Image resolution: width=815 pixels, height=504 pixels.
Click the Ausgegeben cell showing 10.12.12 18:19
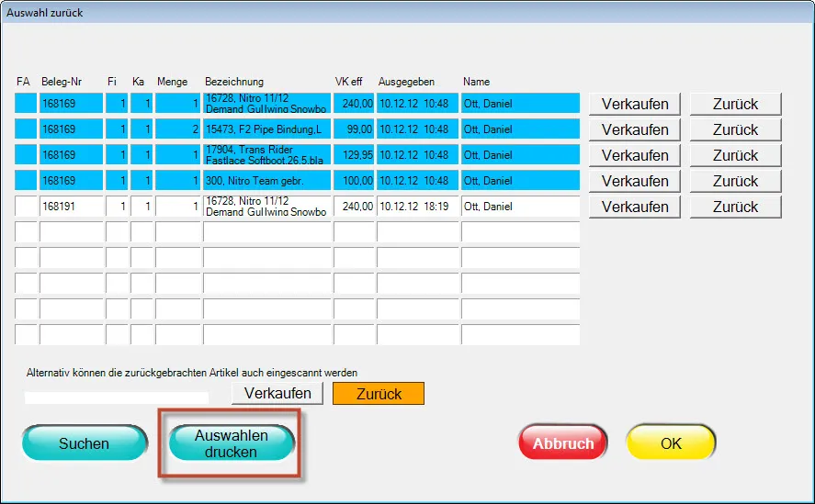tap(418, 207)
